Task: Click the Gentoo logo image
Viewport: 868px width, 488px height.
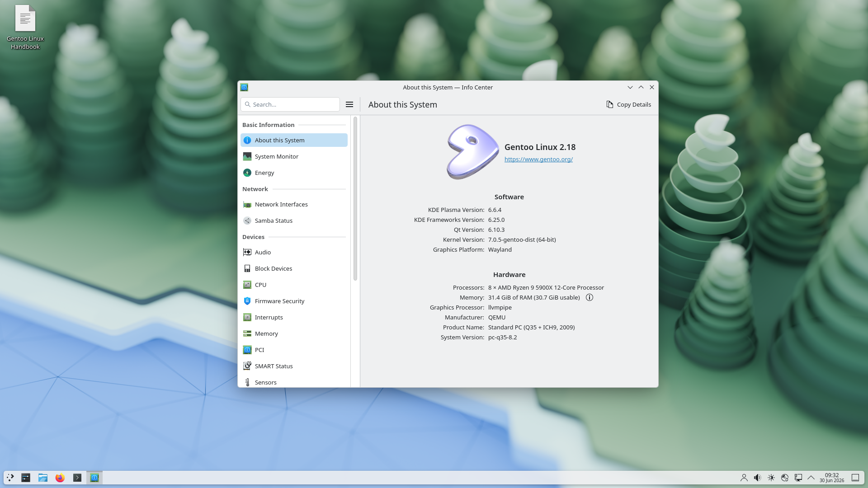Action: coord(472,152)
